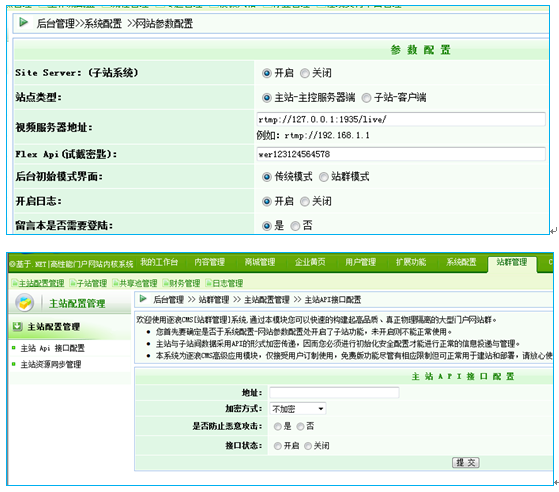This screenshot has width=559, height=492.
Task: Select 开启 for Site Server 子站系统
Action: click(267, 73)
